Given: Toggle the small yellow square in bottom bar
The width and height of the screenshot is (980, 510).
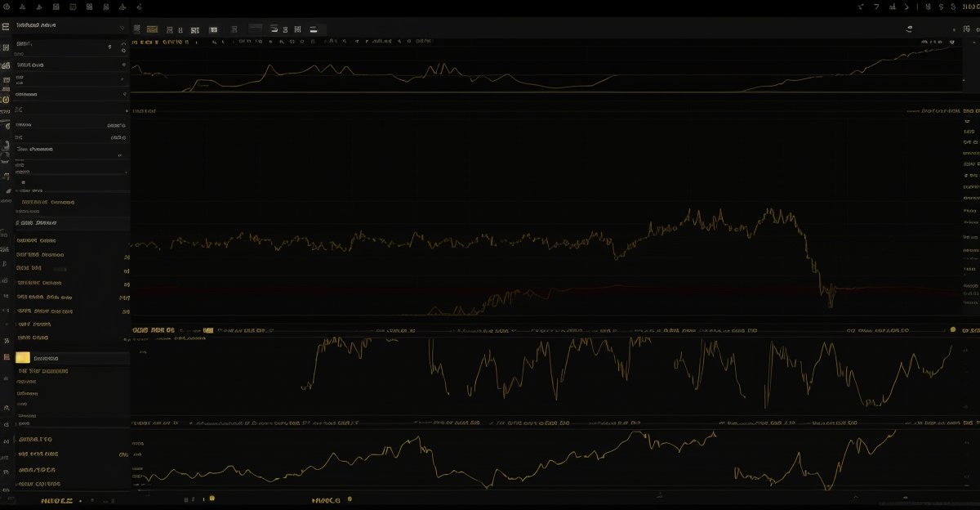Looking at the screenshot, I should (212, 498).
